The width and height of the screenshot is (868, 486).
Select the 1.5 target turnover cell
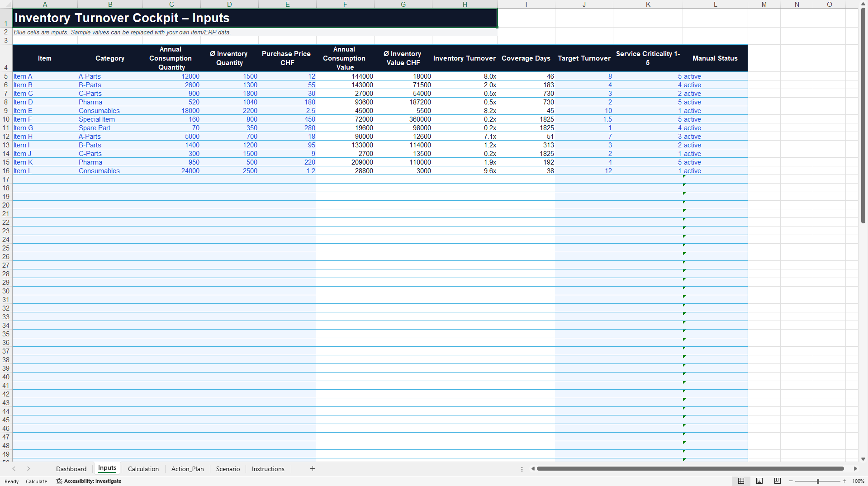[584, 119]
